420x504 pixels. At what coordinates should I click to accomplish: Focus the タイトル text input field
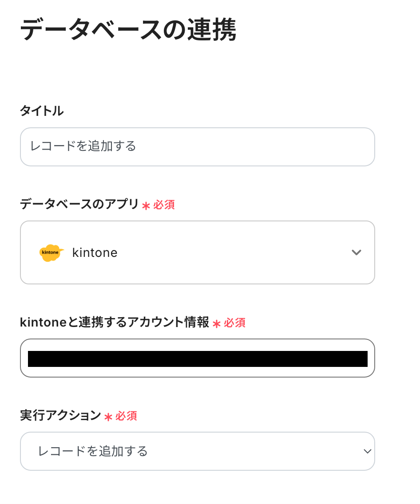pos(197,146)
